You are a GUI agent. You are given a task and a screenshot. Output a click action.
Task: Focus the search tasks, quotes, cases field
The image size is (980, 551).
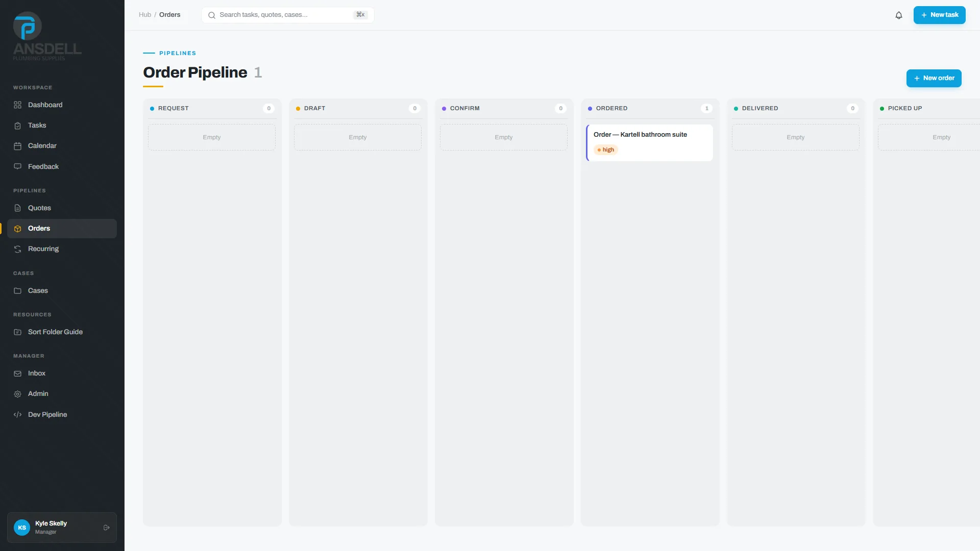288,15
